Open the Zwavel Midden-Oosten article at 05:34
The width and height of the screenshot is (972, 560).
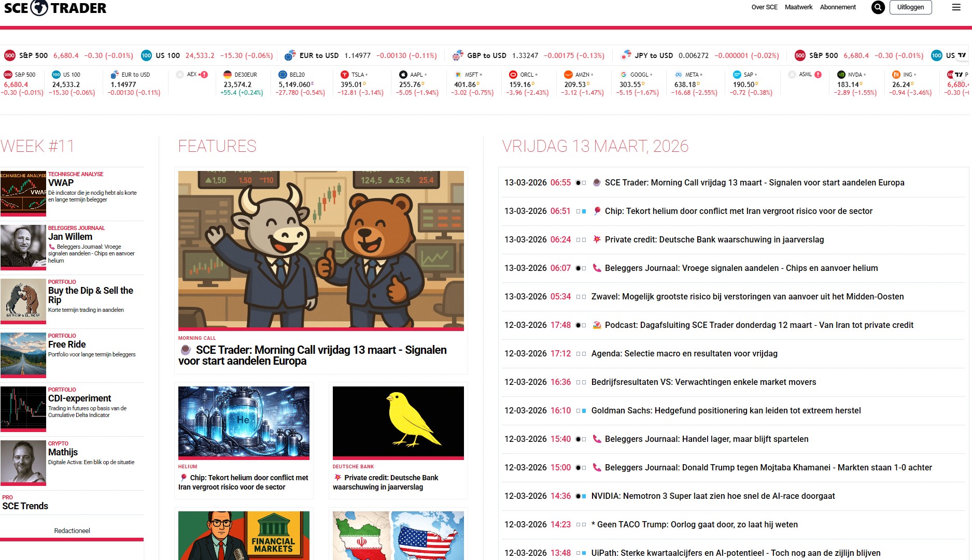click(748, 296)
